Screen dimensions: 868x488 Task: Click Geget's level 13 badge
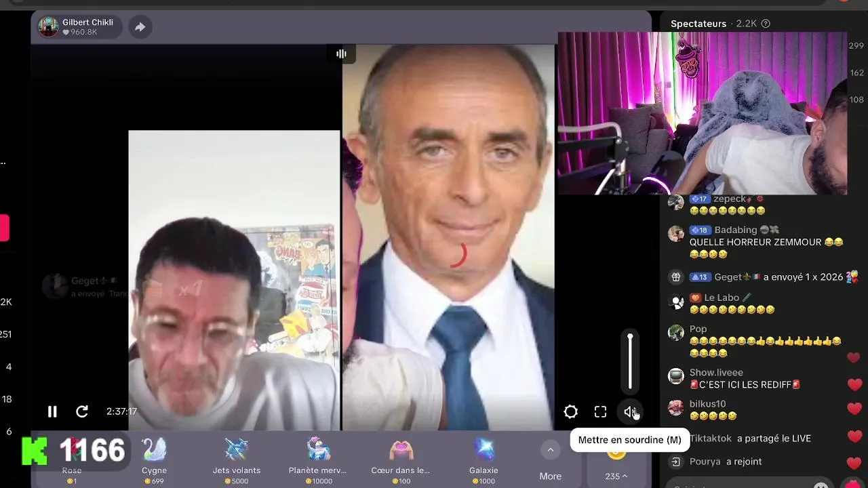(699, 277)
